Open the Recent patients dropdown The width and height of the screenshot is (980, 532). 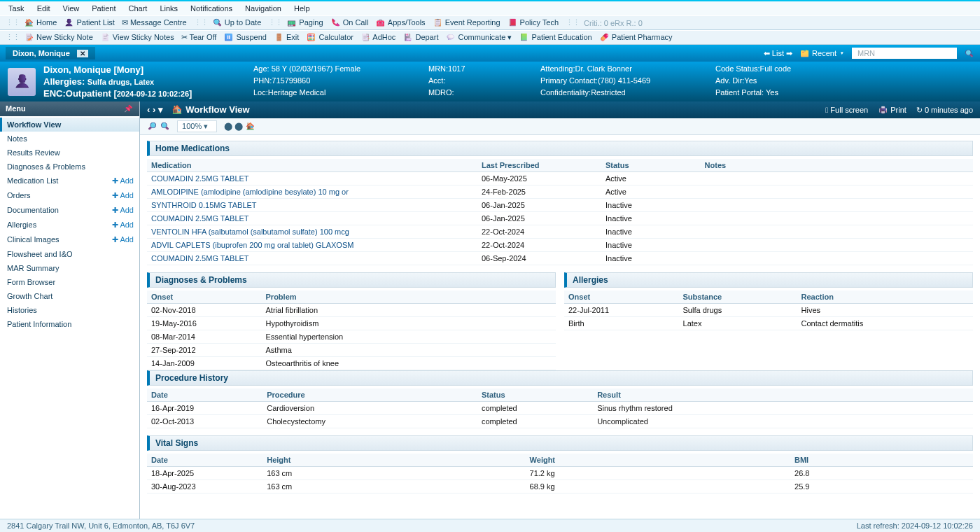tap(822, 53)
